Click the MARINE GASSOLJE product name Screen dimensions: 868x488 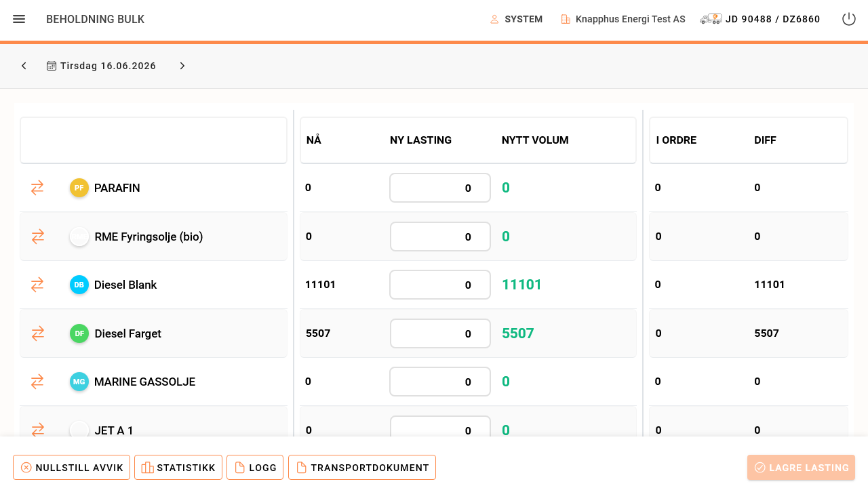[x=145, y=382]
